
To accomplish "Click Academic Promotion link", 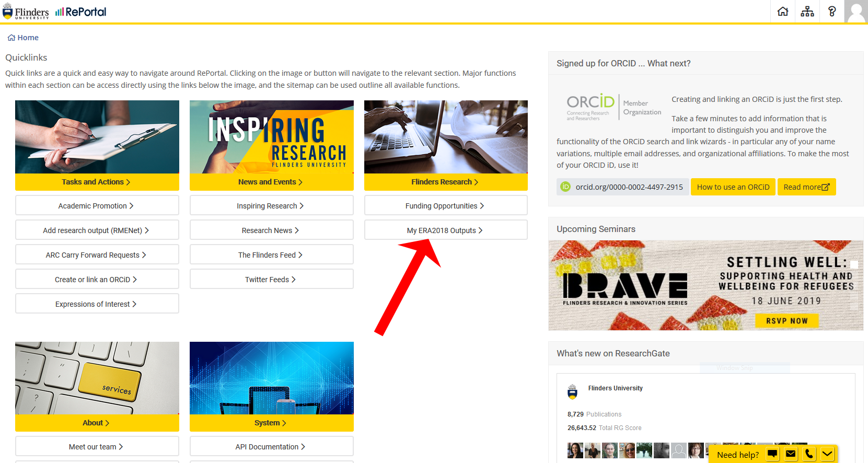I will click(97, 205).
